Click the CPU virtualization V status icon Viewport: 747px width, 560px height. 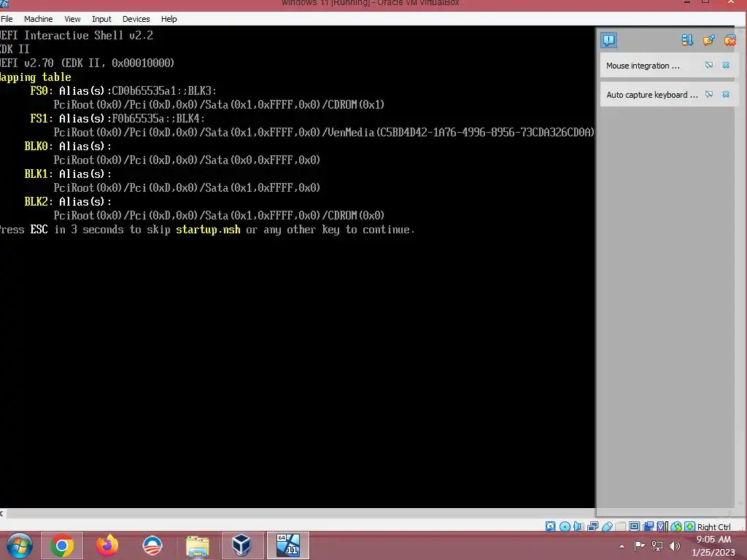click(662, 526)
